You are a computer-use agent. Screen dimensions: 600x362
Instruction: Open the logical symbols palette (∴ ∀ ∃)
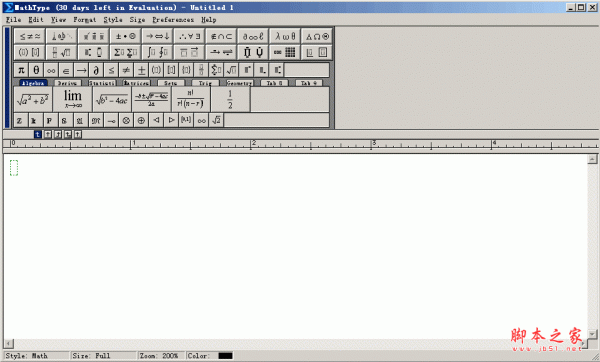click(189, 36)
